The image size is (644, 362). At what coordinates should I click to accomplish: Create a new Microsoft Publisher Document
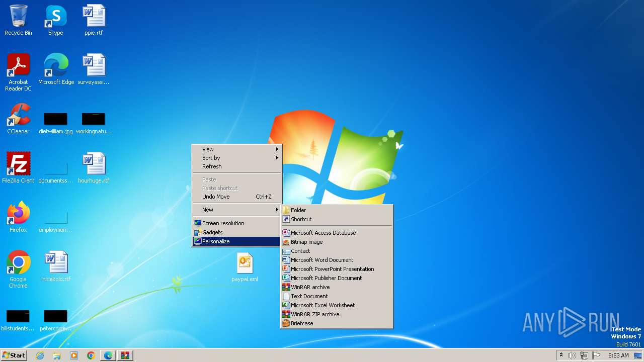pos(337,278)
